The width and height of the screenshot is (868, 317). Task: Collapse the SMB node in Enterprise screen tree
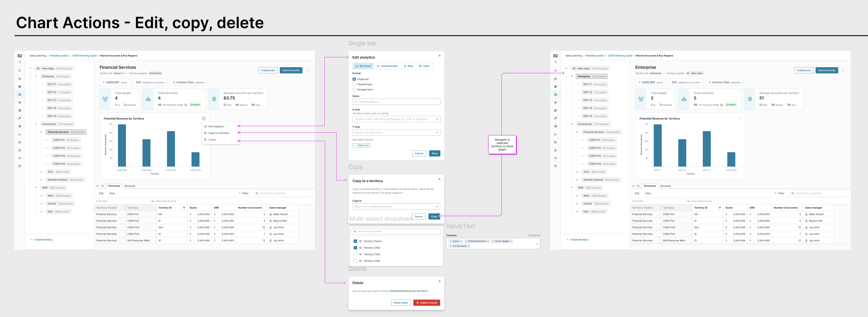[572, 188]
